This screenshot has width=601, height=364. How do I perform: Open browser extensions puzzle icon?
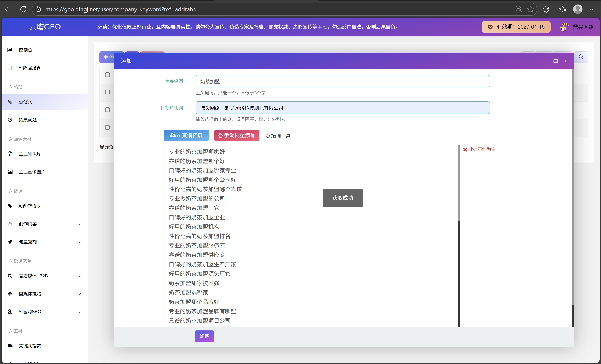pyautogui.click(x=546, y=9)
